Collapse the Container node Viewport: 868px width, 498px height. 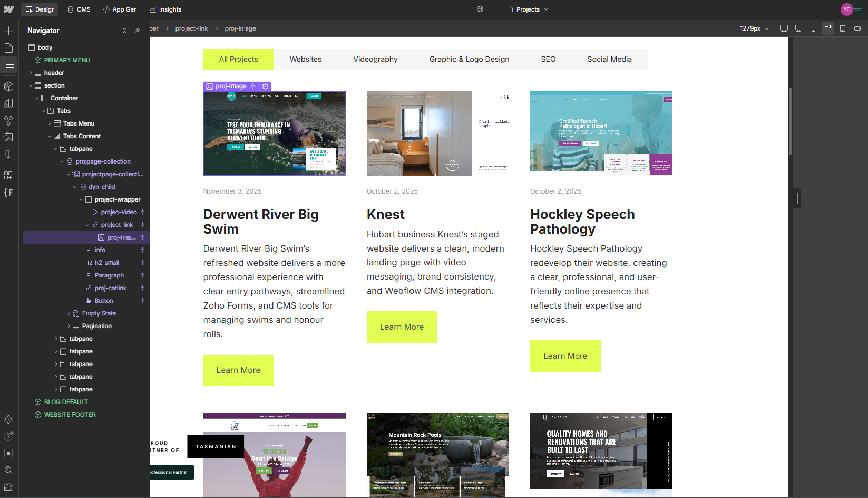pos(37,98)
